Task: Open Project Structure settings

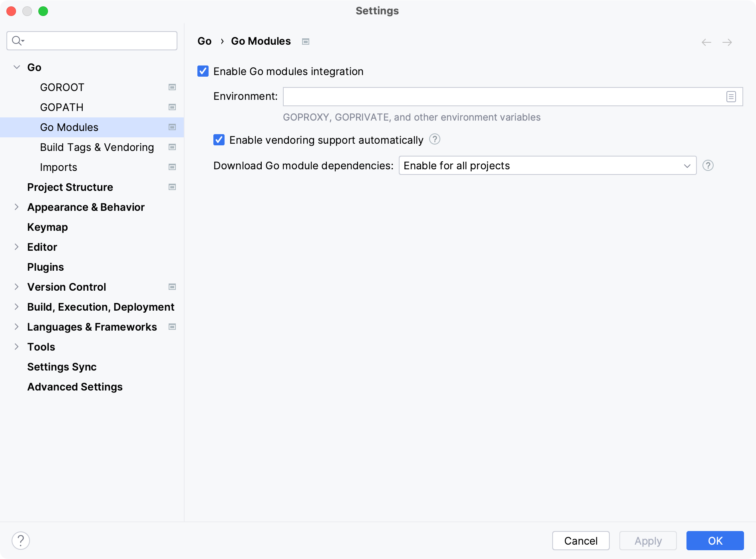Action: 92,187
